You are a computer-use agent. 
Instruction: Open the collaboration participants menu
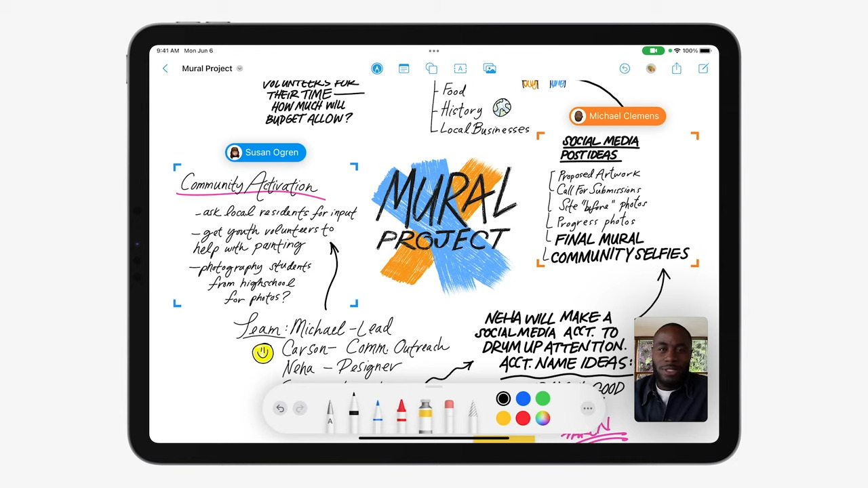pyautogui.click(x=651, y=68)
